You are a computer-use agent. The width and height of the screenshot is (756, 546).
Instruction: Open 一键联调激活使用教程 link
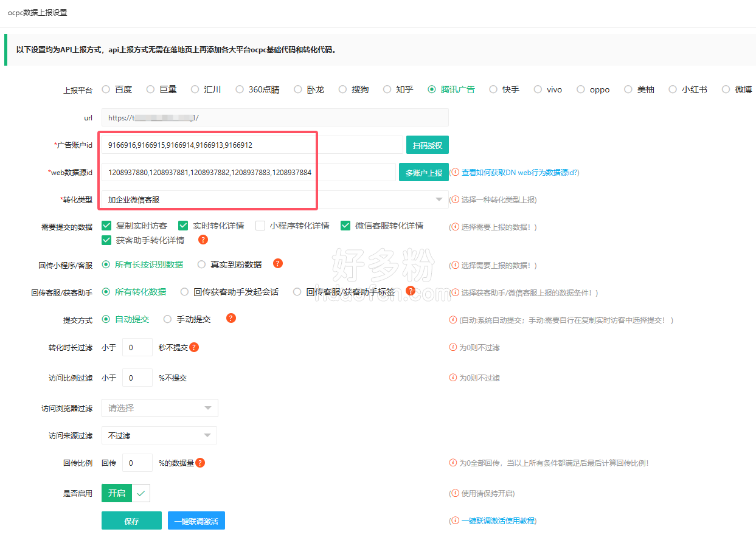(498, 520)
